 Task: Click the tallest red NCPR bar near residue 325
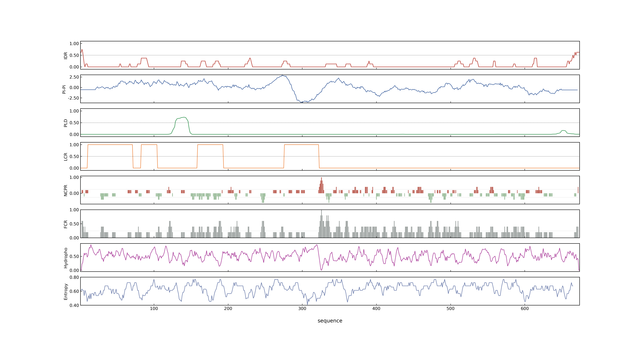point(321,185)
